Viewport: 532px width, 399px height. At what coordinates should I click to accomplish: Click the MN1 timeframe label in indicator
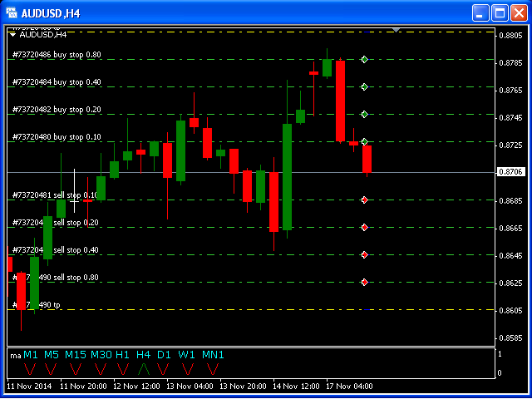213,355
